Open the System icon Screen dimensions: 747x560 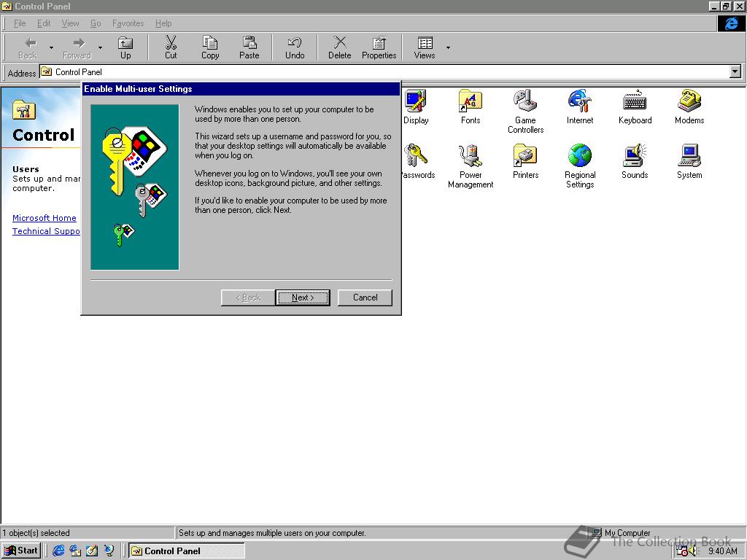coord(689,162)
